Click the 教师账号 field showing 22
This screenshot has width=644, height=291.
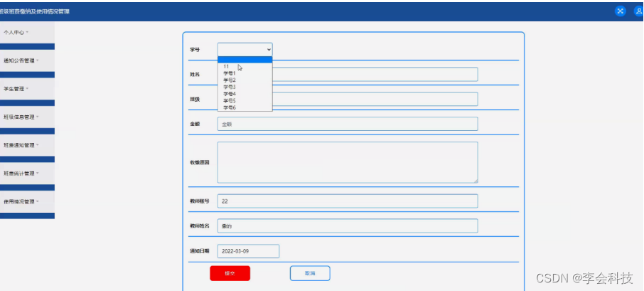click(348, 201)
